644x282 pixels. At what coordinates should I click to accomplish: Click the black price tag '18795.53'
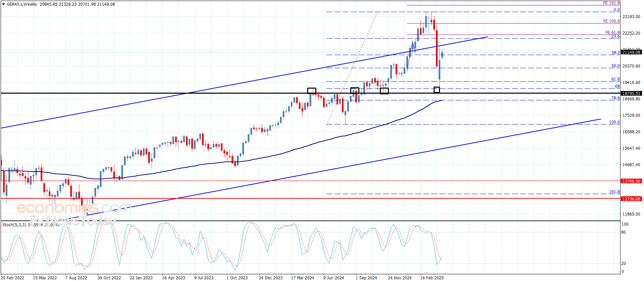coord(631,93)
